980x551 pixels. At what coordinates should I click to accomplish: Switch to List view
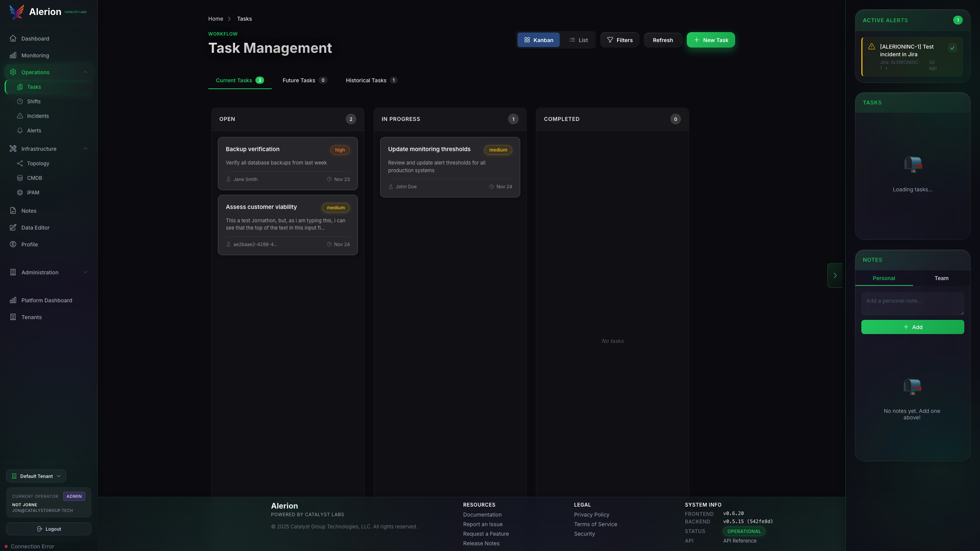pyautogui.click(x=578, y=40)
